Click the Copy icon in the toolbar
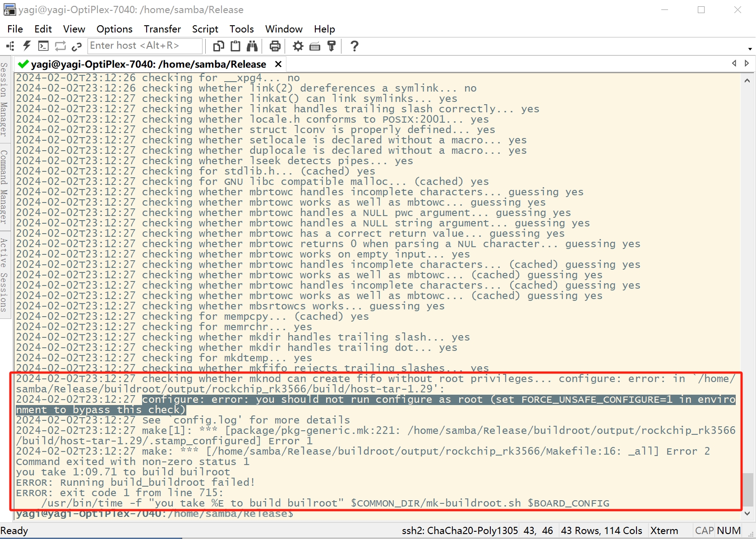Viewport: 756px width, 539px height. pos(219,46)
